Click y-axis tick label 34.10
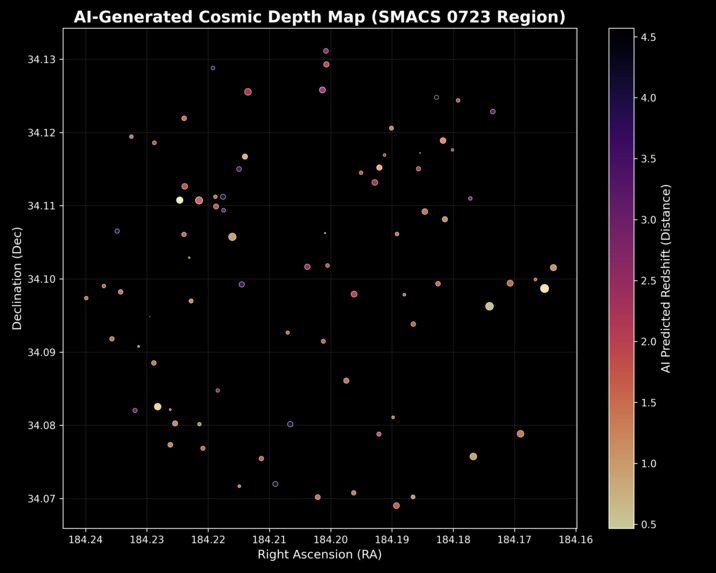716x573 pixels. coord(42,279)
